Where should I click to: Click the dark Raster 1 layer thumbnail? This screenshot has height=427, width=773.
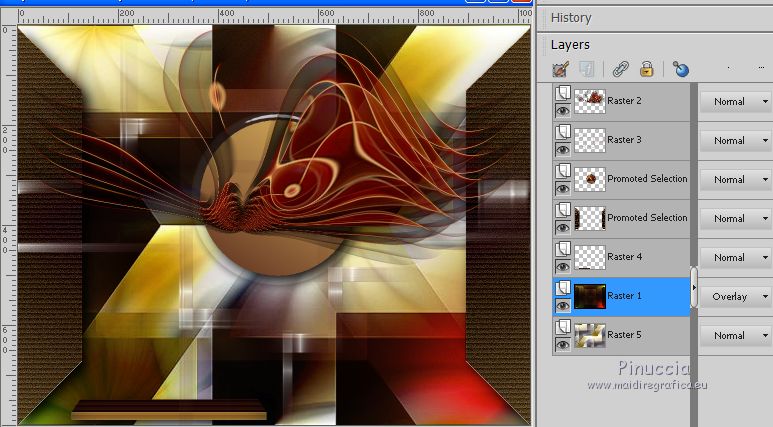tap(590, 296)
